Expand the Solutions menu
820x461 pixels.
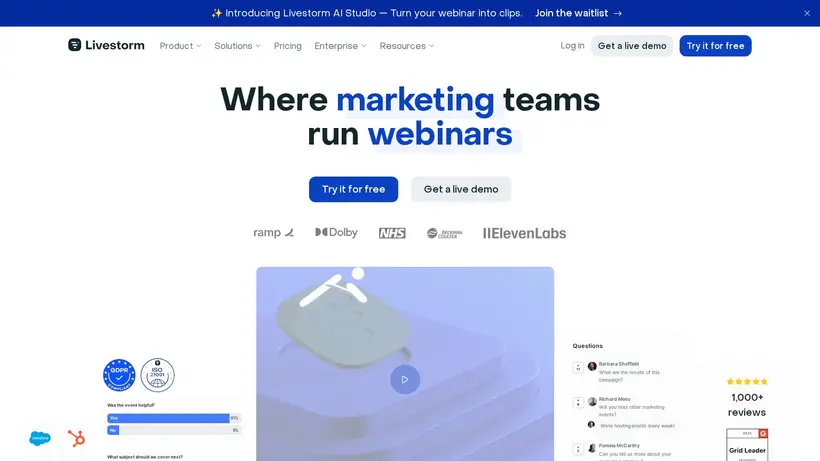(237, 46)
